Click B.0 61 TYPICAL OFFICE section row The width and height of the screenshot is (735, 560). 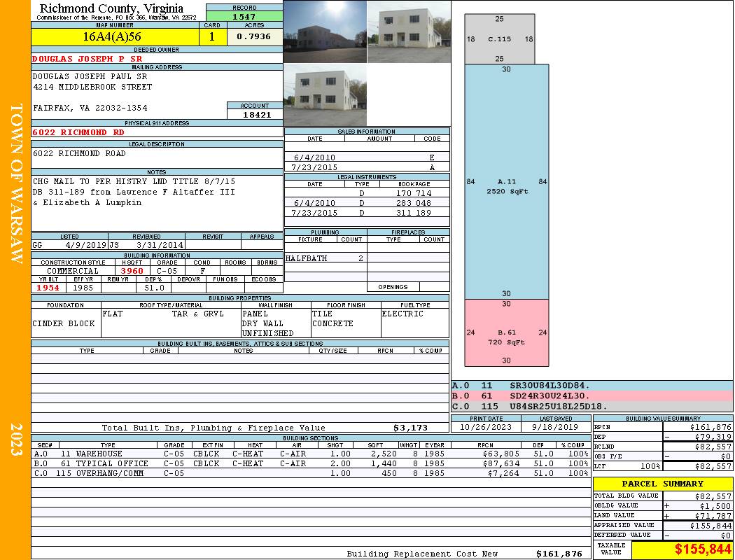tap(311, 463)
